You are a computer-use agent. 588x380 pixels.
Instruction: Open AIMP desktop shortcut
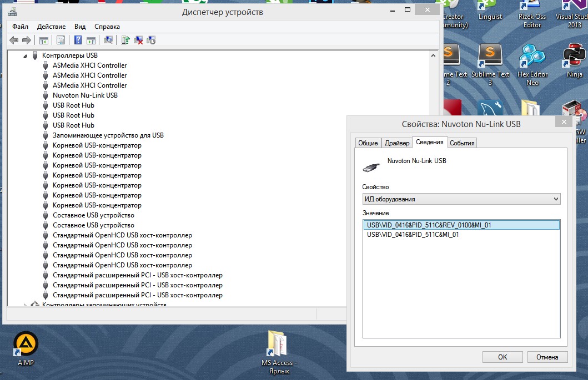(26, 348)
